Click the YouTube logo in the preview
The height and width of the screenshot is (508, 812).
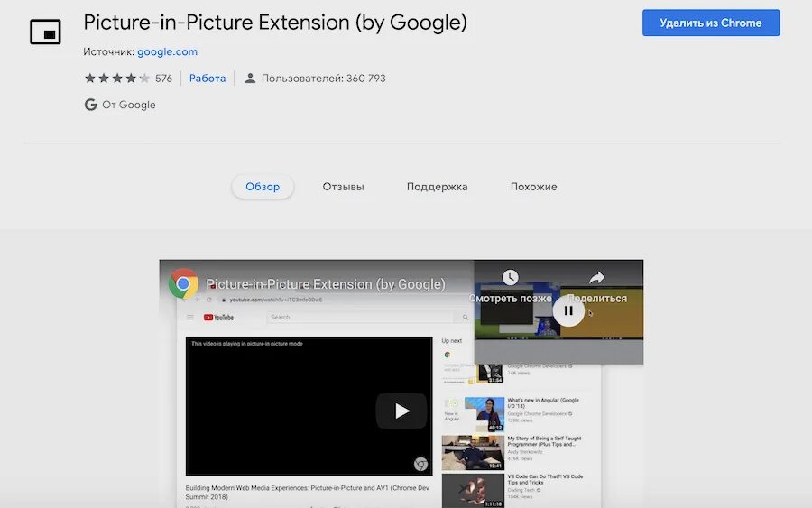(218, 318)
